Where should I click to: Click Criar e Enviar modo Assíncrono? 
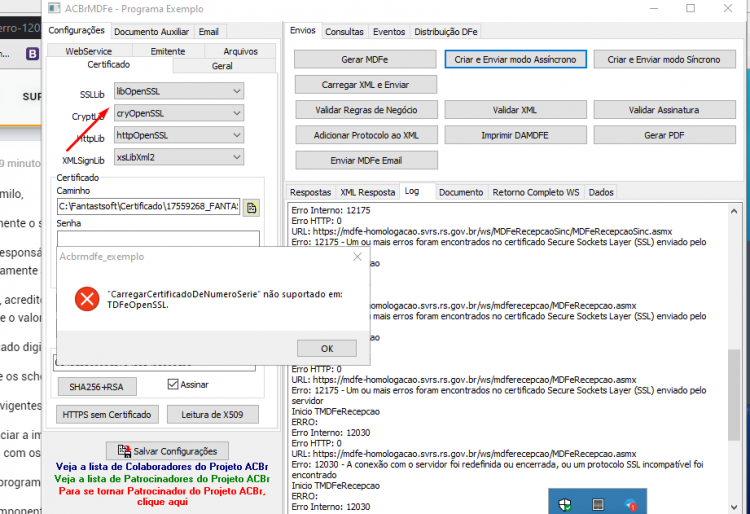pos(515,60)
